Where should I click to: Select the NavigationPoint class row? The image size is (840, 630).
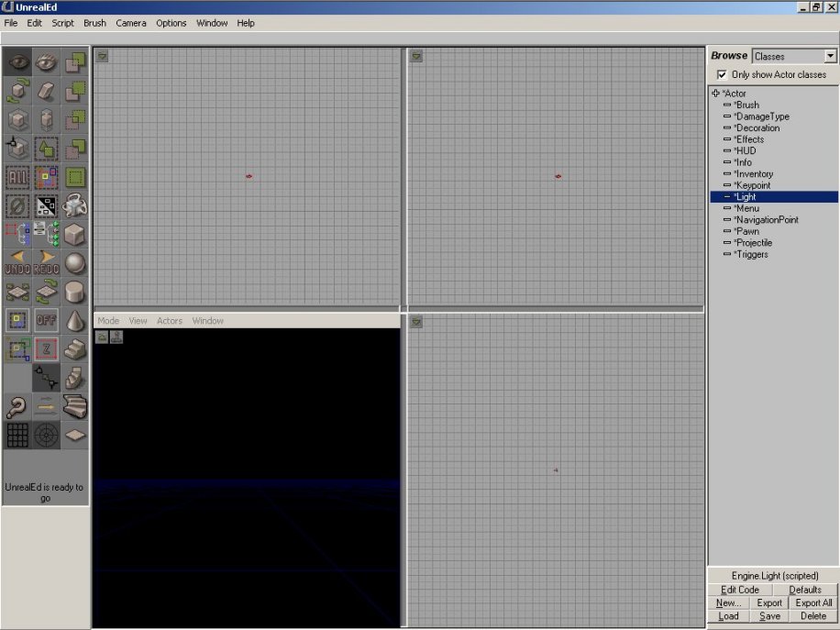pos(774,220)
